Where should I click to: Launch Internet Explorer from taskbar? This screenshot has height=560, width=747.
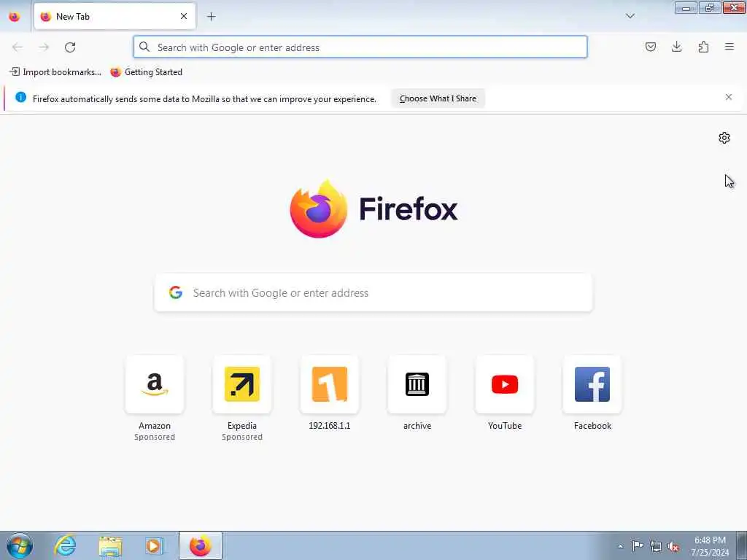pyautogui.click(x=65, y=545)
